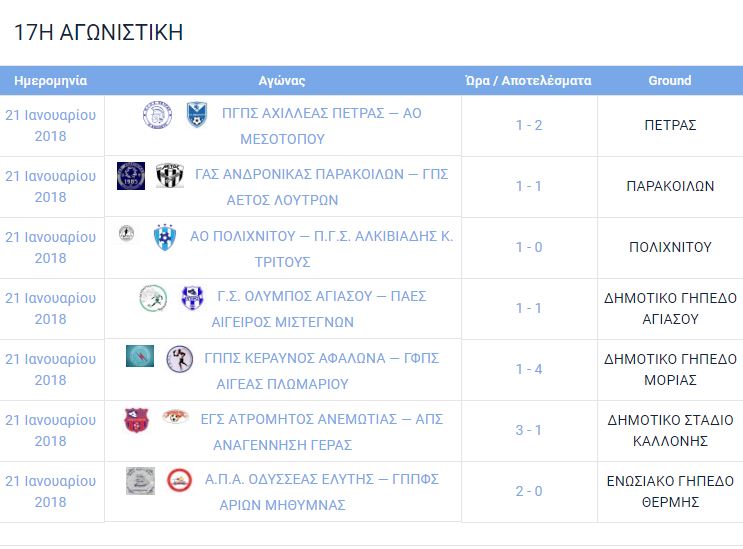Click the ΓΠΠΦΣ Αρίων Μήθυμνας red circle logo
The image size is (743, 549).
tap(180, 480)
